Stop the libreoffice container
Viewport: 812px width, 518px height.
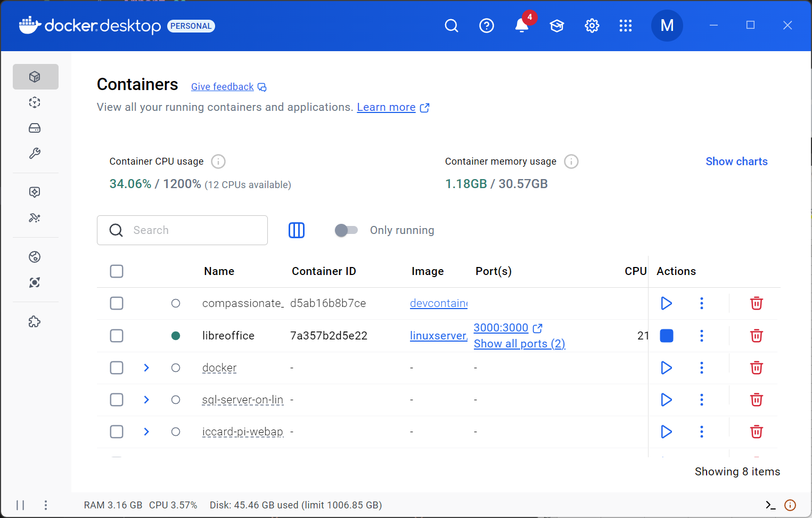pos(666,336)
